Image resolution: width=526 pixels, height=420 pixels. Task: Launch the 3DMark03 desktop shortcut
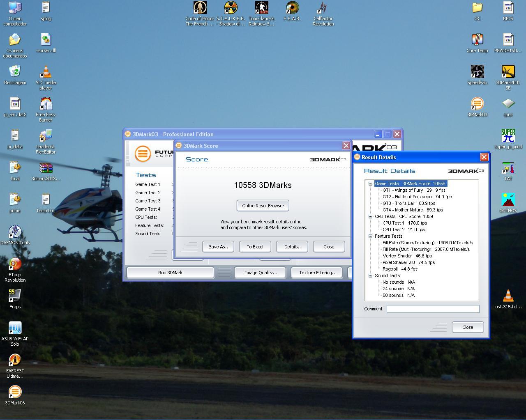pyautogui.click(x=477, y=103)
